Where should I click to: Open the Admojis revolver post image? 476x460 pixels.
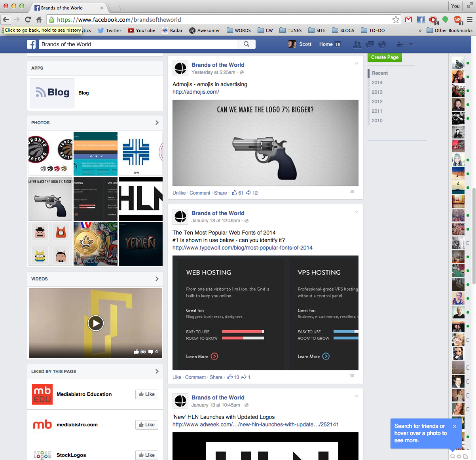(265, 143)
